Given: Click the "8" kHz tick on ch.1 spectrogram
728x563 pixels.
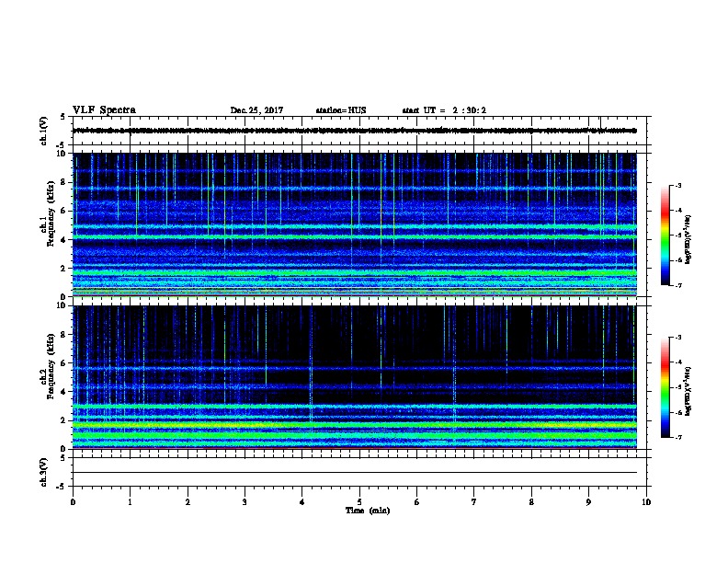Looking at the screenshot, I should [63, 182].
